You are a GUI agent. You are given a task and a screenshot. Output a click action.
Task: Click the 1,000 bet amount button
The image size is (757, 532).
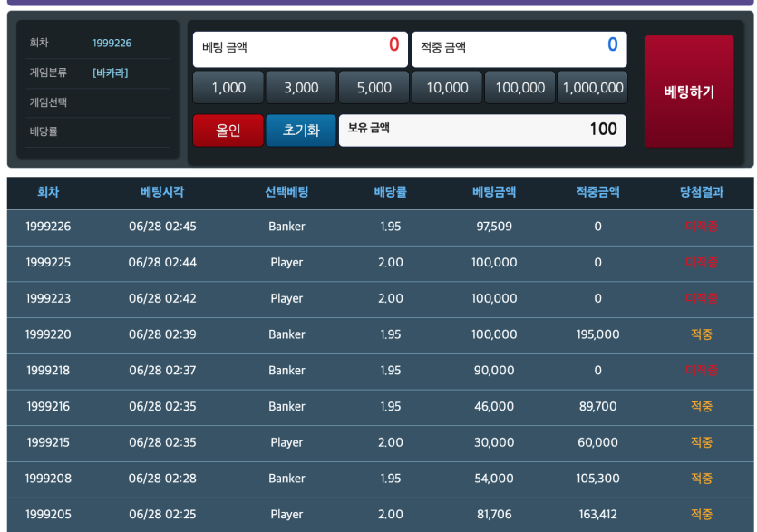228,87
